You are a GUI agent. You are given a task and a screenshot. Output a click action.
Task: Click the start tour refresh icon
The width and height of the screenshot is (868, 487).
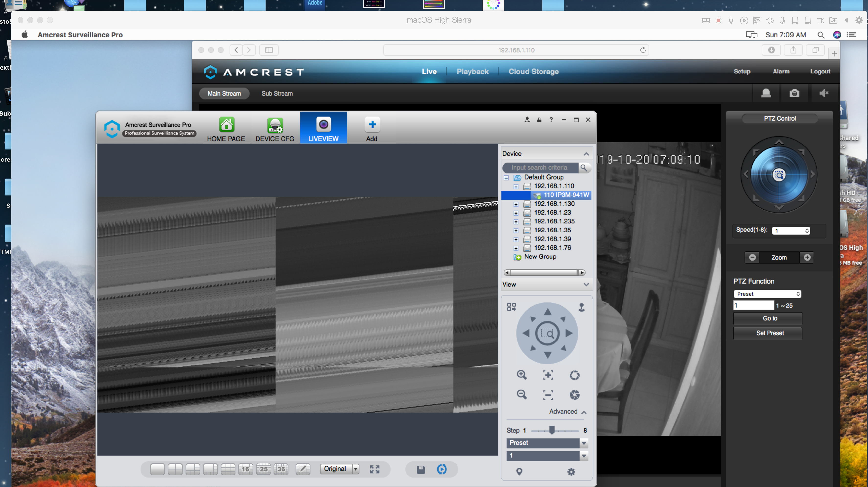click(442, 469)
